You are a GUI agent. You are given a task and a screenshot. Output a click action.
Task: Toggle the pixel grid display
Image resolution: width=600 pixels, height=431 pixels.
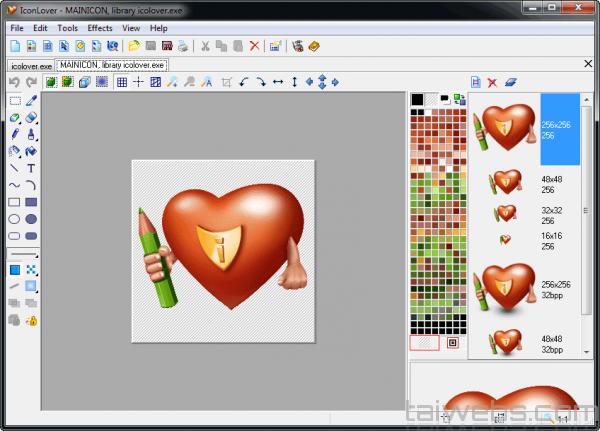121,82
